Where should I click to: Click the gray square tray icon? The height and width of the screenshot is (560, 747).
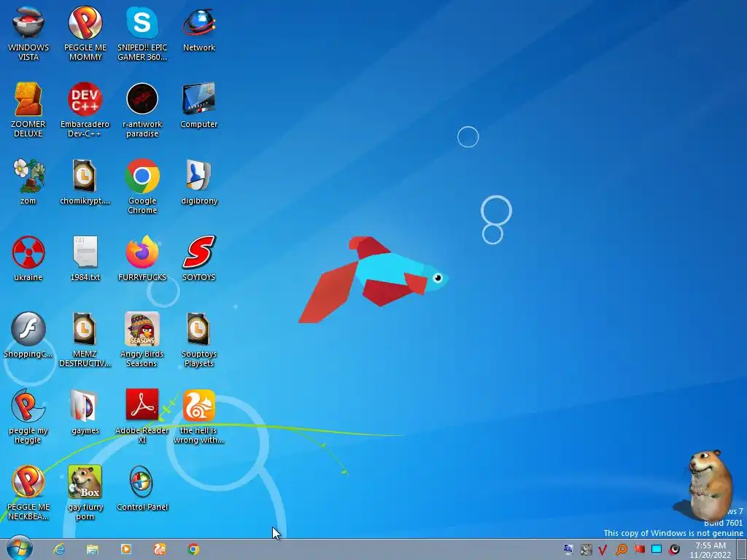coord(586,550)
